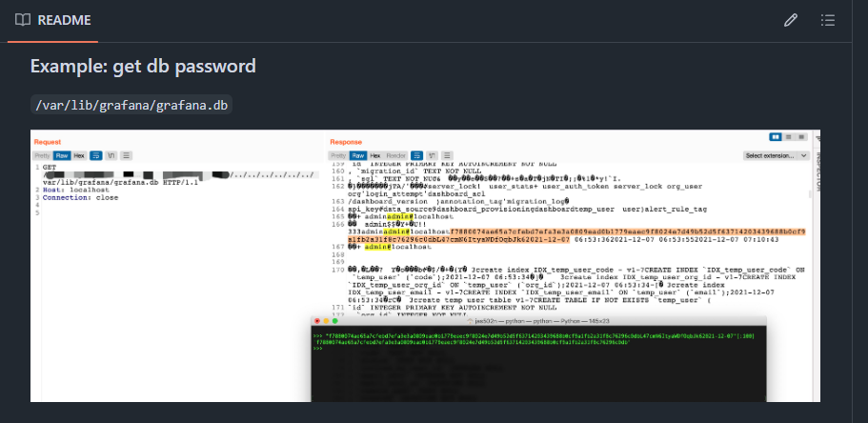Toggle \n non-printable characters icon in Response pane

point(433,156)
